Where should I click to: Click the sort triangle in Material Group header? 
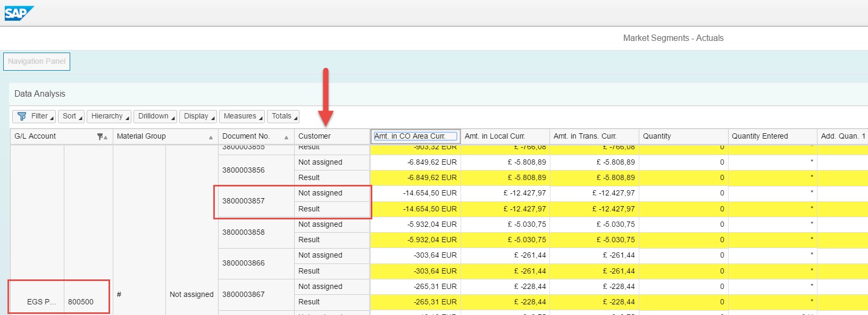point(211,138)
